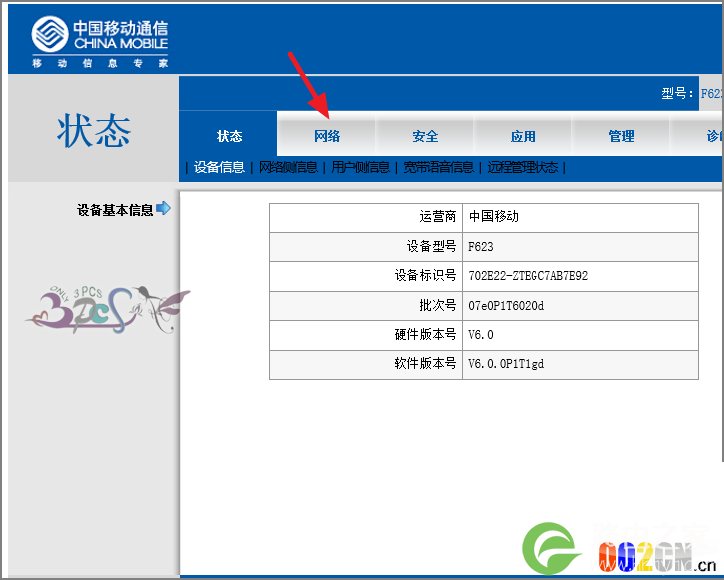Open the 网络 tab

pyautogui.click(x=327, y=136)
